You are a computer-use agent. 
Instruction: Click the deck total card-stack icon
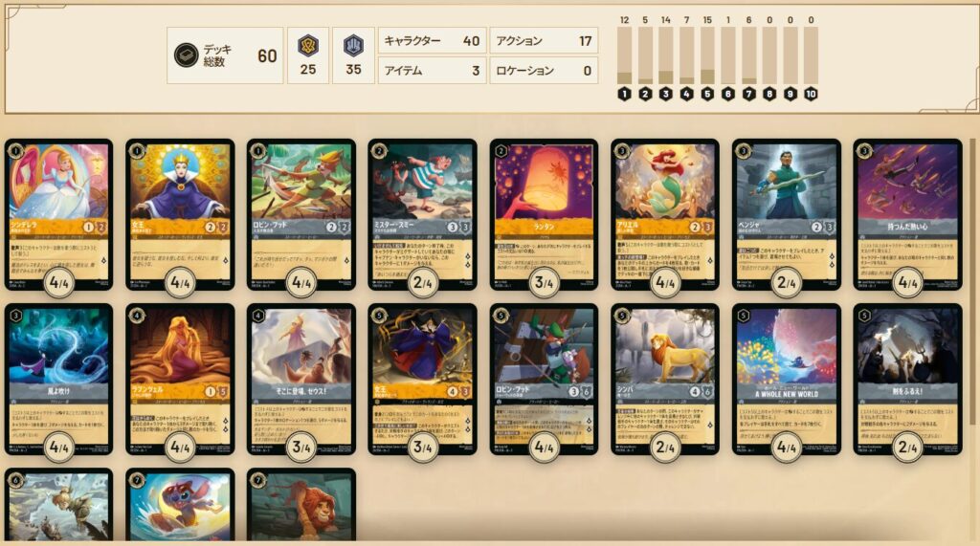coord(186,55)
